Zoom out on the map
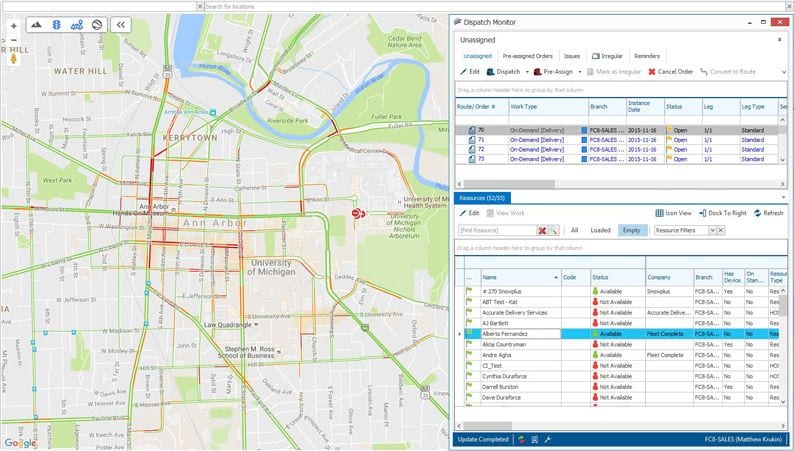This screenshot has width=794, height=451. 14,40
